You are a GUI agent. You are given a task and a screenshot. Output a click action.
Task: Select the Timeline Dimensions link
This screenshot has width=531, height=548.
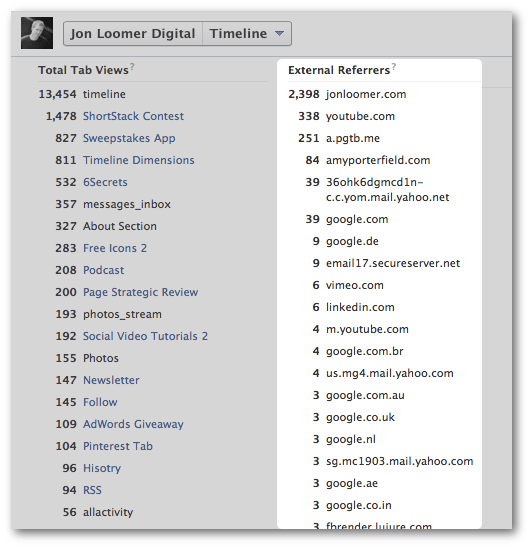click(x=138, y=160)
